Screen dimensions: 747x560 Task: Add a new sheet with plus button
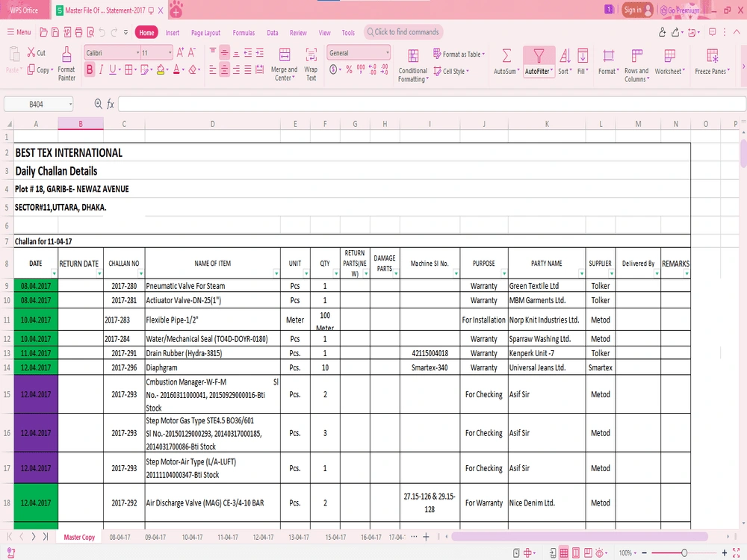[x=426, y=537]
